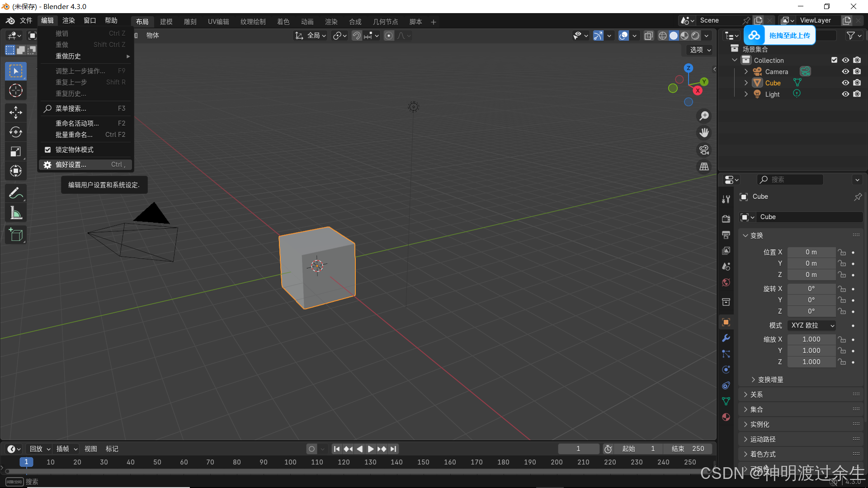Click the zoom magnifier viewport icon
This screenshot has height=488, width=868.
704,116
